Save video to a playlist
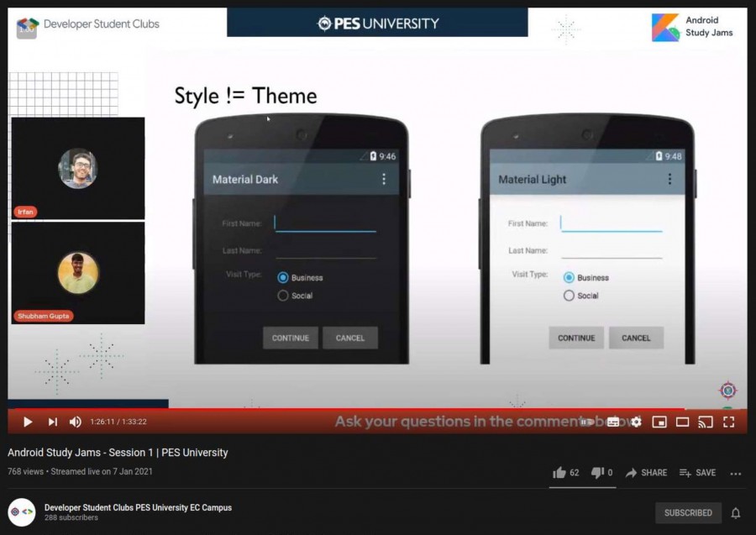This screenshot has height=535, width=756. (x=697, y=473)
